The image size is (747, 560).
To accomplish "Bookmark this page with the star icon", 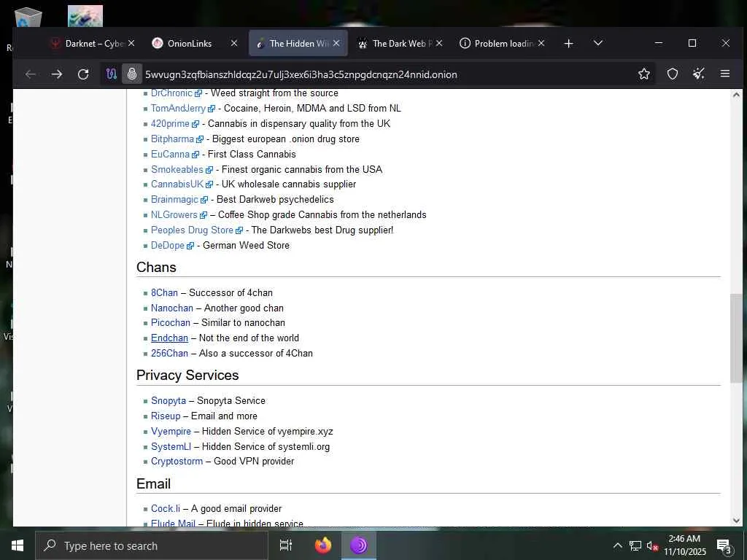I will point(644,74).
